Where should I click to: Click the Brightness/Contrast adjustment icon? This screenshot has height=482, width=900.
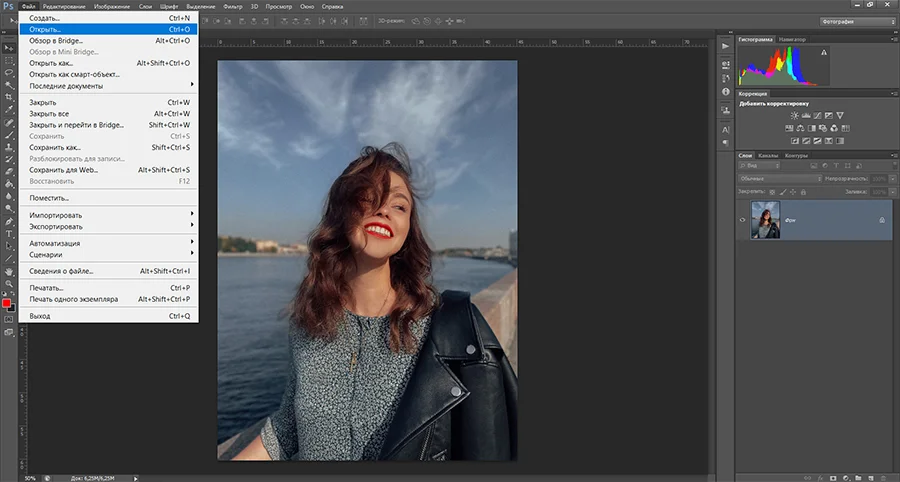793,116
